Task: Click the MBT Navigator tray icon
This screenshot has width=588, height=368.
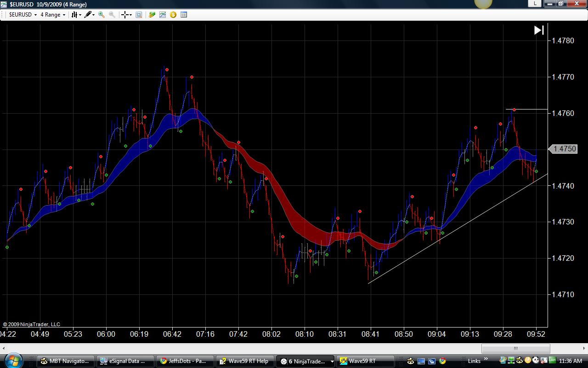Action: coord(520,360)
